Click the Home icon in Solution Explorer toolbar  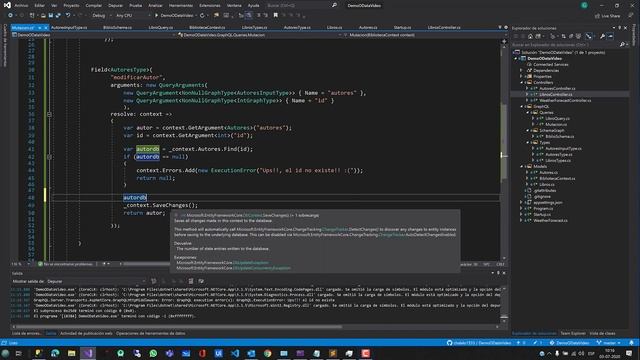point(530,36)
